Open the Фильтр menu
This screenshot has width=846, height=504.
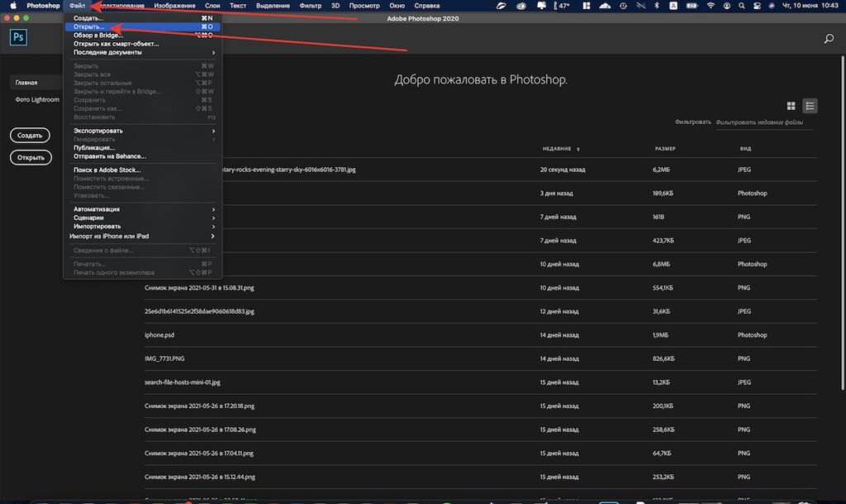tap(311, 6)
